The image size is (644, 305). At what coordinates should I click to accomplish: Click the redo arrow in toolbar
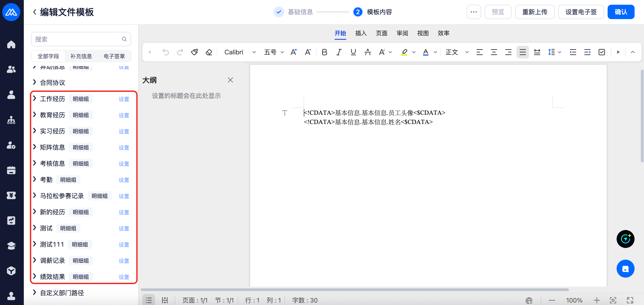tap(180, 52)
